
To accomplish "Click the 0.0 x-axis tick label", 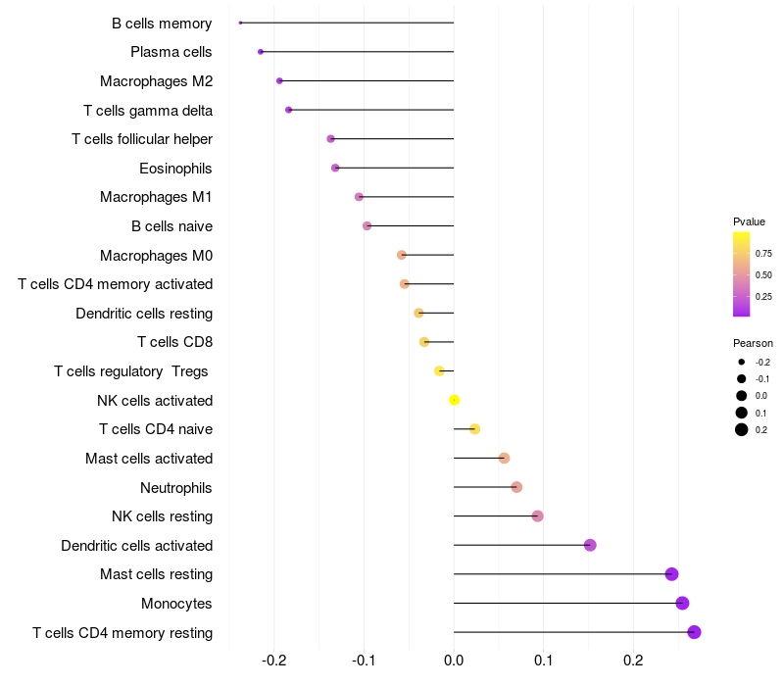I will (x=454, y=661).
